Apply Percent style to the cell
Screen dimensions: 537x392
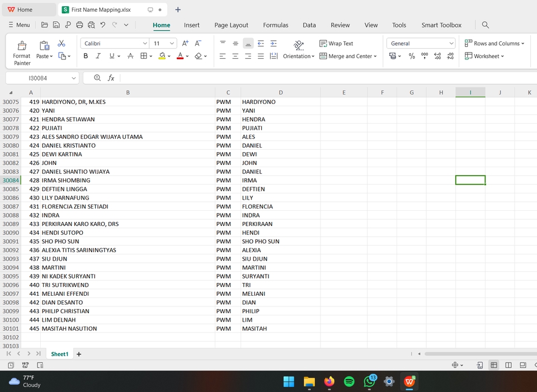click(412, 56)
